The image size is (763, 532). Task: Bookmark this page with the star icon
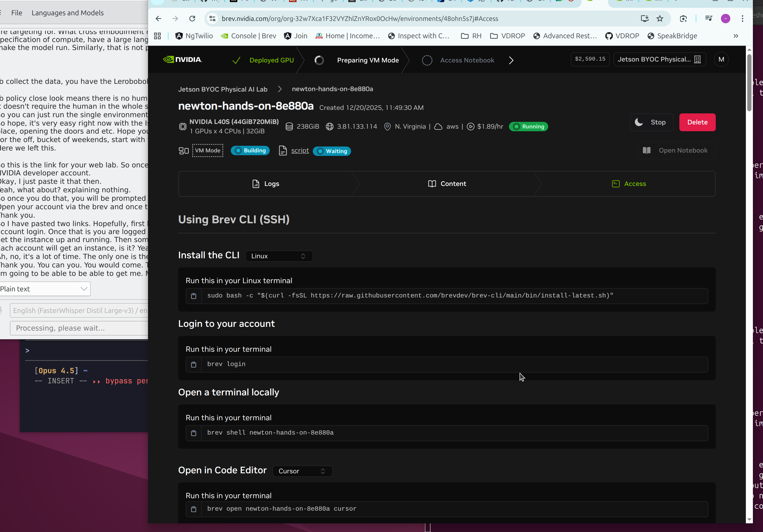click(660, 19)
